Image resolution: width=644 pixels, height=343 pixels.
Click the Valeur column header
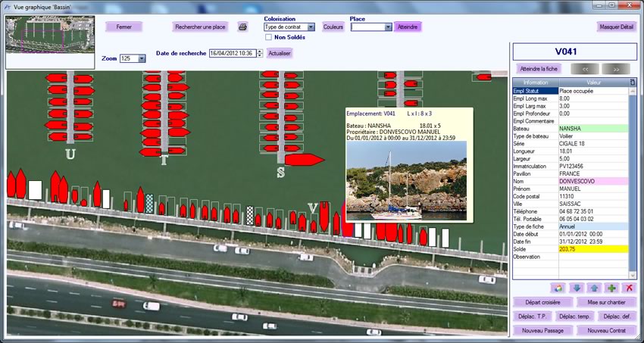pos(594,83)
